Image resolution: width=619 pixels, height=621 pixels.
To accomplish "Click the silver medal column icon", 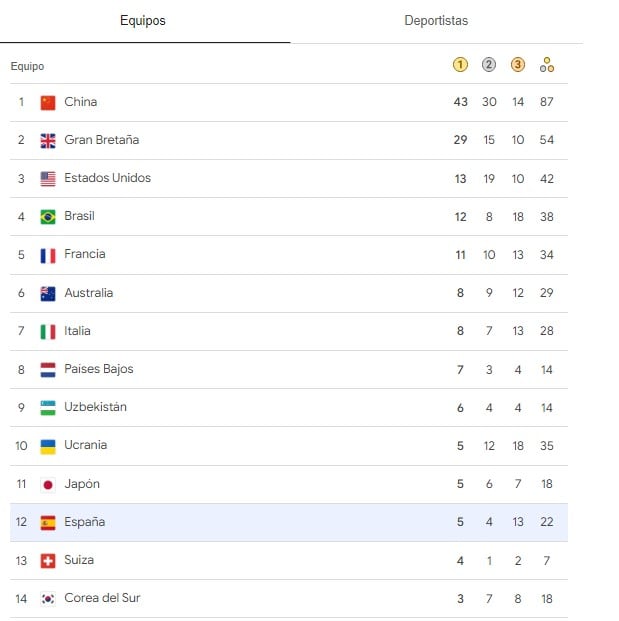I will coord(489,65).
